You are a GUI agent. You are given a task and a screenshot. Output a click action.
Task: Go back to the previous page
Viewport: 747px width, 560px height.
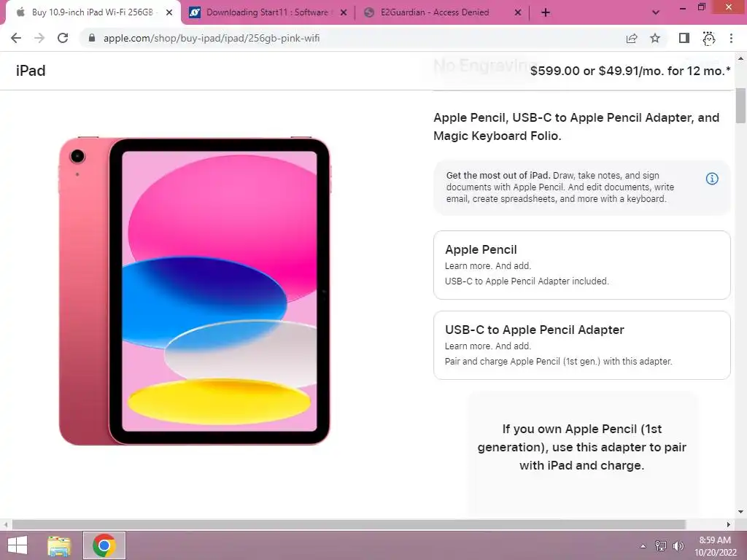pyautogui.click(x=16, y=38)
